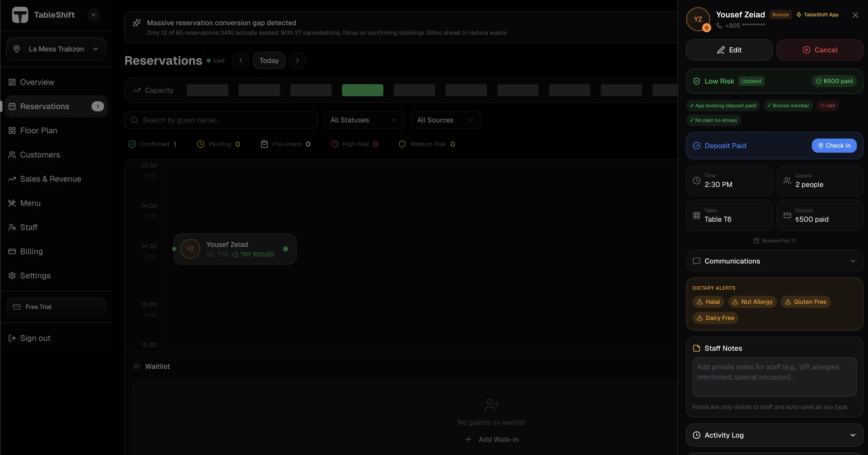Open the All Statuses dropdown
Viewport: 868px width, 455px height.
click(x=364, y=120)
